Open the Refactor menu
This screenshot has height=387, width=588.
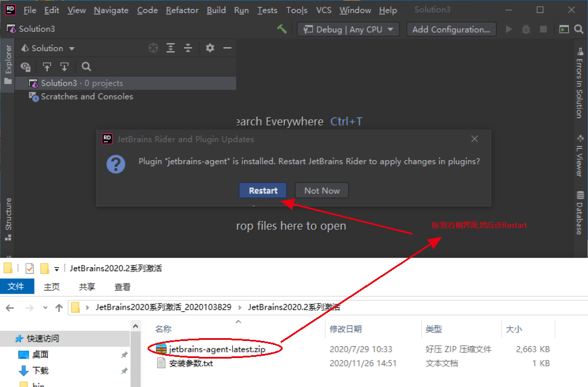coord(182,10)
